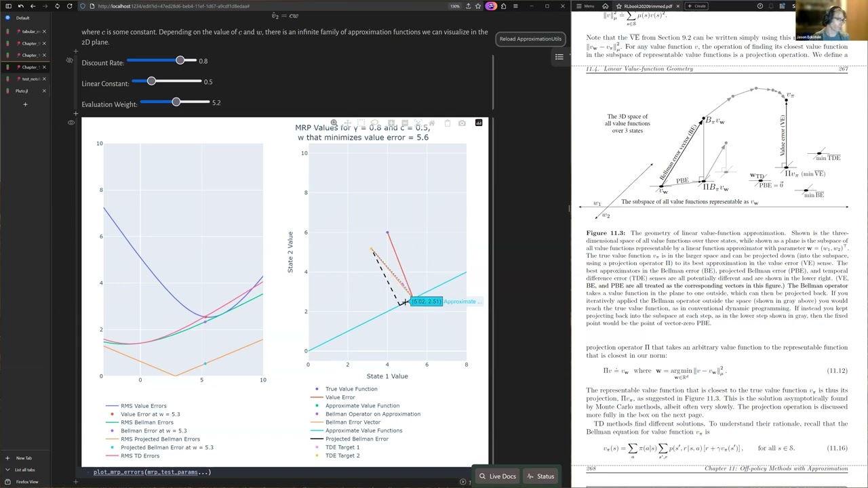Viewport: 868px width, 488px height.
Task: Click the plot's zoom in button
Action: click(x=391, y=123)
